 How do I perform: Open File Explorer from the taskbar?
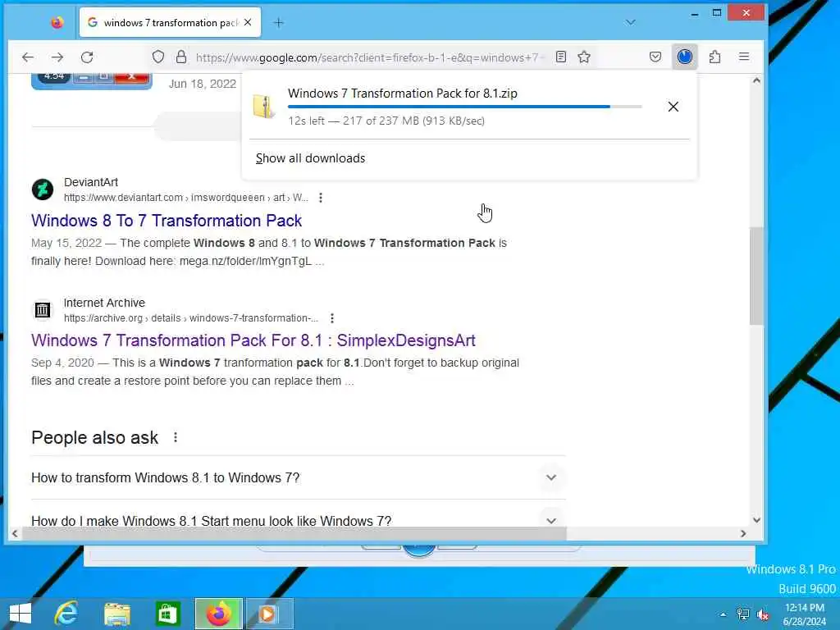117,614
